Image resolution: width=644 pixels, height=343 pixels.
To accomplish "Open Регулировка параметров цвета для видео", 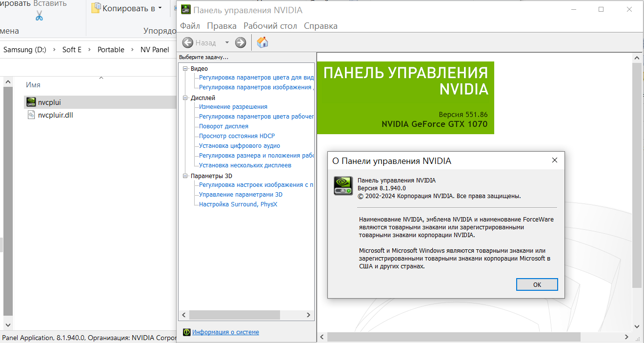I will click(257, 78).
